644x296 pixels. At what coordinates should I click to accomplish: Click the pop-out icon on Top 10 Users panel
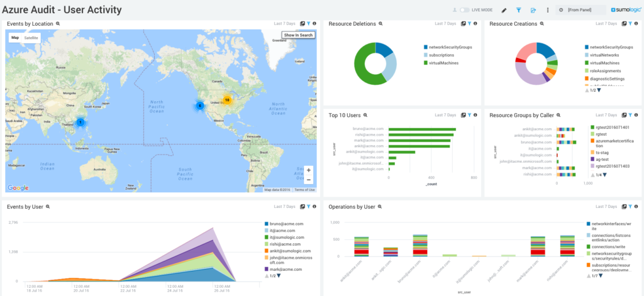point(464,116)
